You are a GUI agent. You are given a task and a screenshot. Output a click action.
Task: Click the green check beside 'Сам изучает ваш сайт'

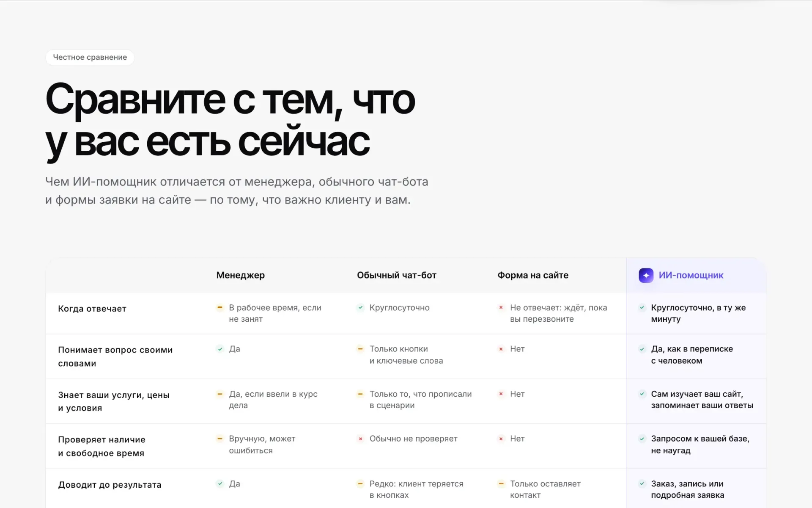pos(642,394)
